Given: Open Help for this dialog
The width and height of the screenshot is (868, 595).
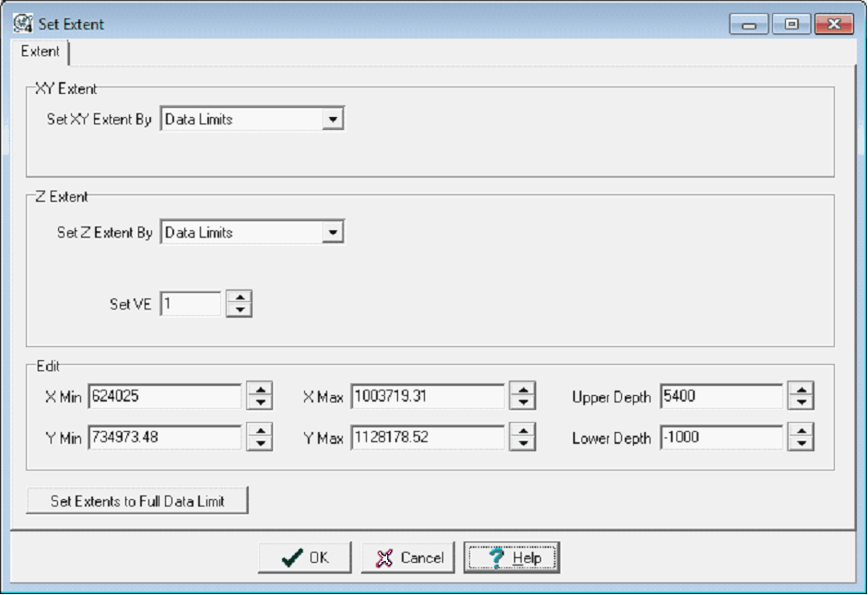Looking at the screenshot, I should [511, 557].
